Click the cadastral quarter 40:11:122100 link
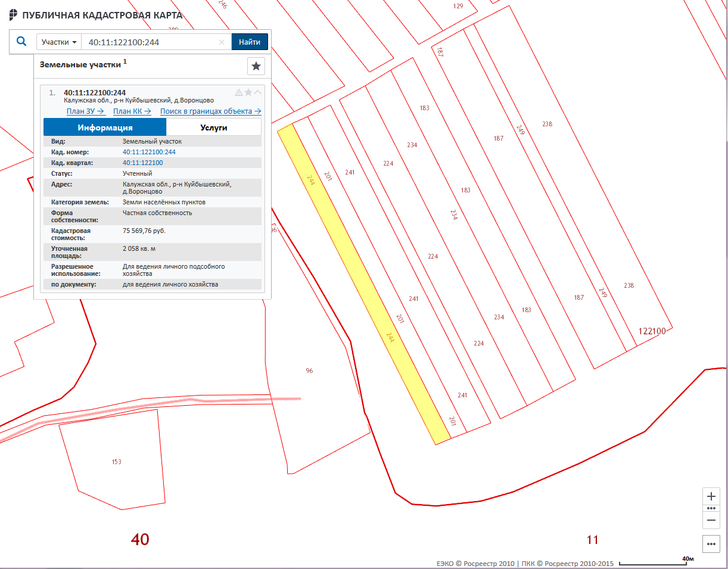Viewport: 728px width, 569px height. [x=142, y=163]
